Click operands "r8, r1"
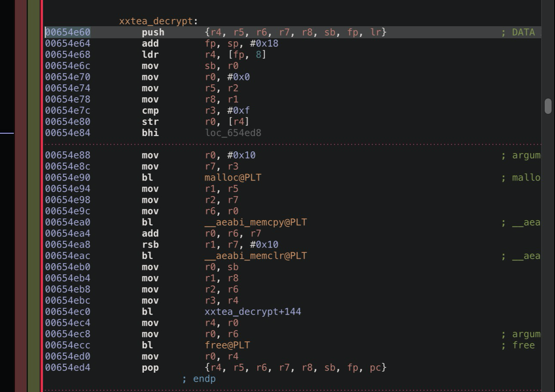 pos(222,99)
